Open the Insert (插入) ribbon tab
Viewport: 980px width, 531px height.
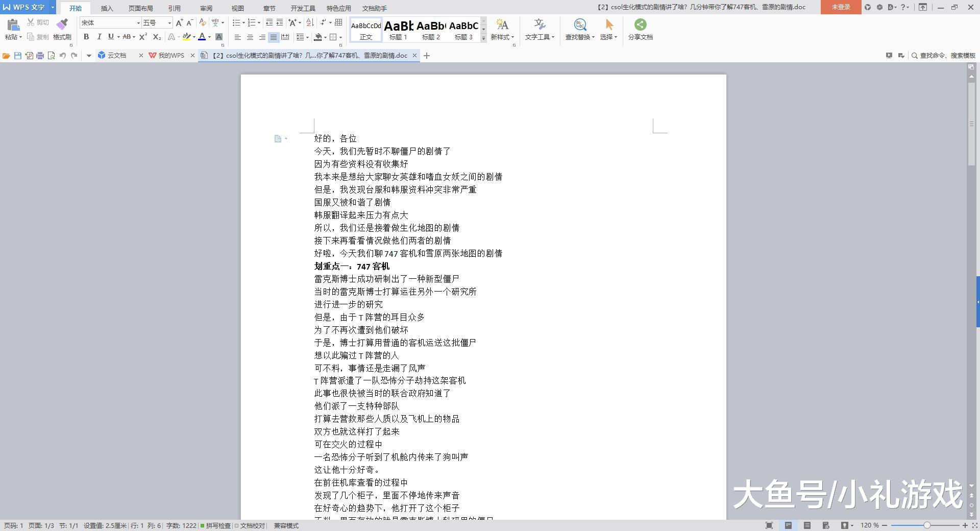tap(107, 8)
